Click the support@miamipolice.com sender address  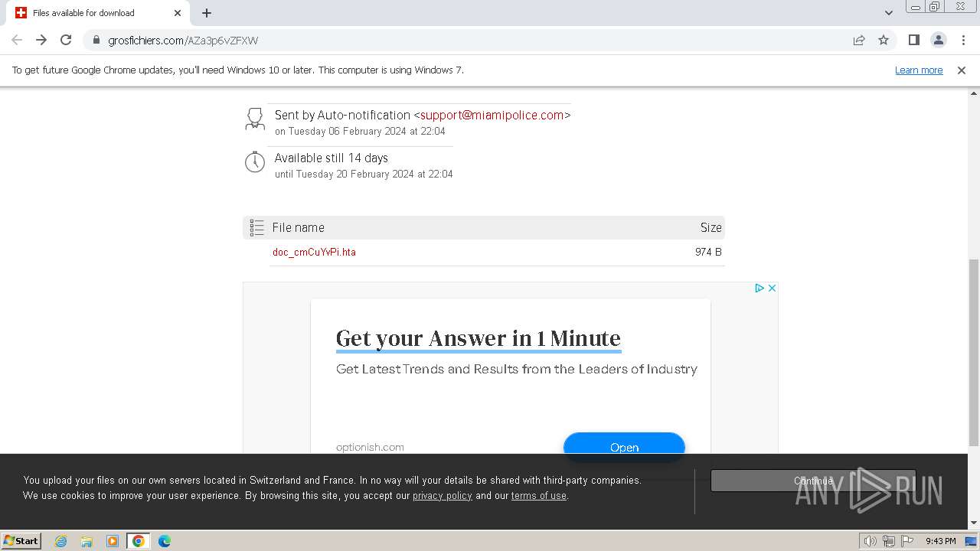[x=492, y=115]
